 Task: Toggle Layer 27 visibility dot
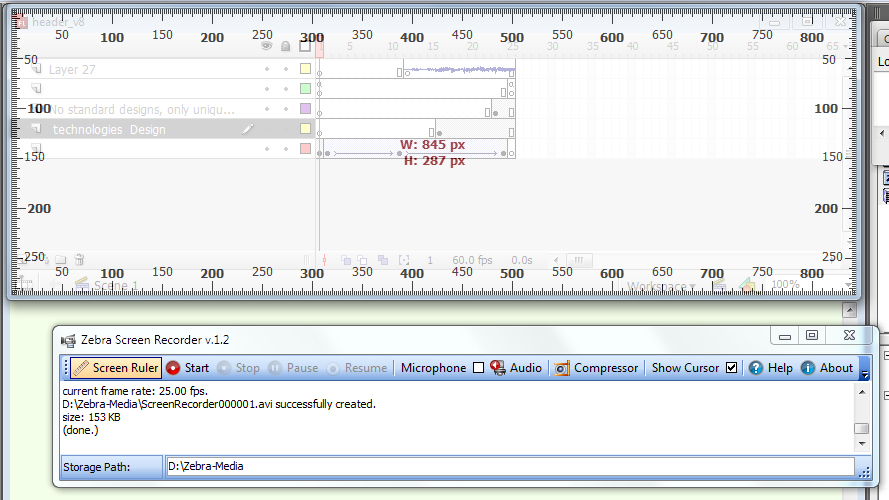(x=267, y=69)
